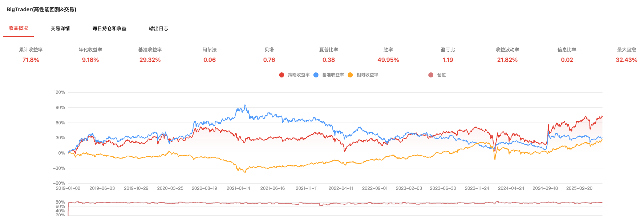Click the 累计收益率 value 71.8%
The height and width of the screenshot is (216, 644).
pyautogui.click(x=31, y=60)
